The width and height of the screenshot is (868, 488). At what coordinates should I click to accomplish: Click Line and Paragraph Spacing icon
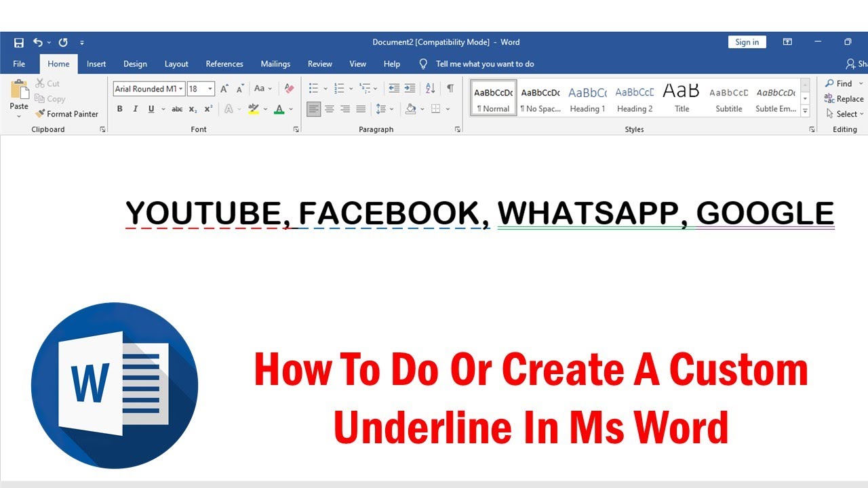pyautogui.click(x=381, y=109)
